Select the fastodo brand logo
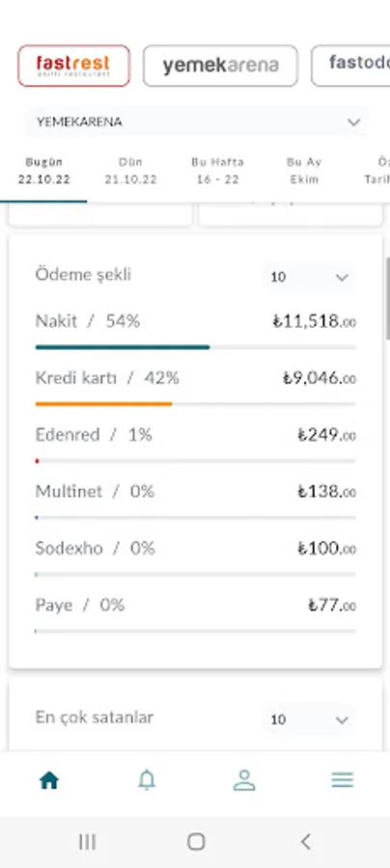This screenshot has height=868, width=390. click(350, 66)
